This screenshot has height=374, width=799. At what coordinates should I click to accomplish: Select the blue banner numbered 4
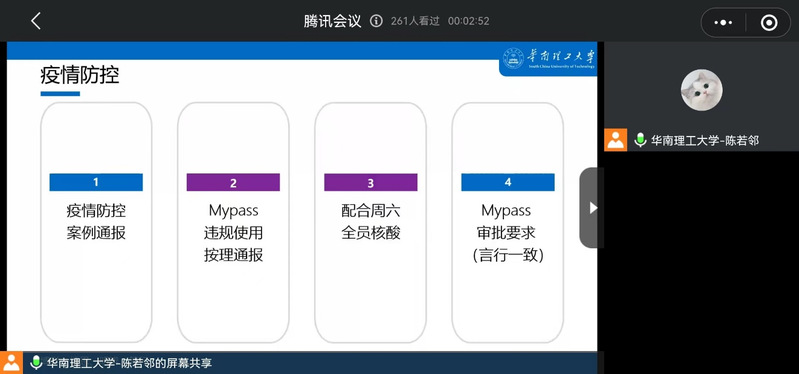508,182
